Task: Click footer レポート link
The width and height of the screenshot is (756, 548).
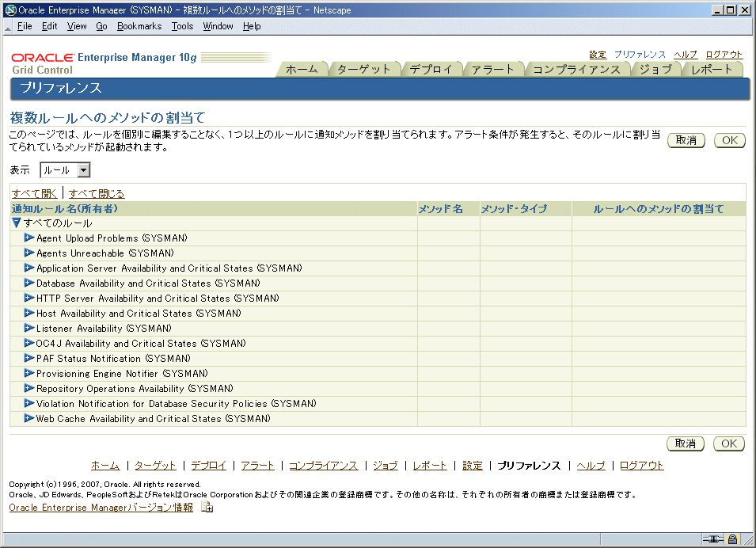Action: (430, 466)
